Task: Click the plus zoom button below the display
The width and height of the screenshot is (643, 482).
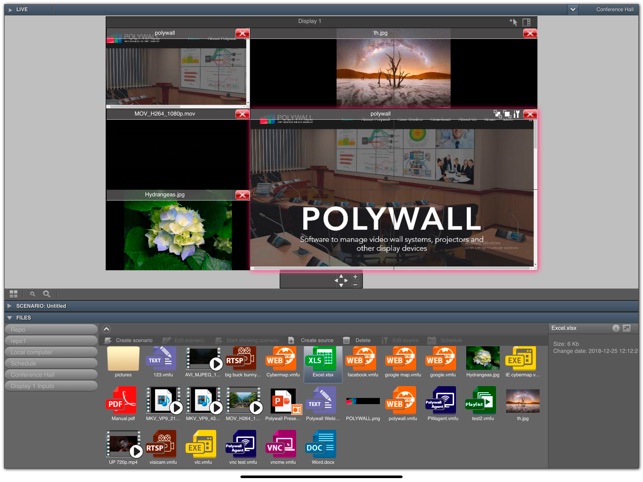Action: point(355,277)
